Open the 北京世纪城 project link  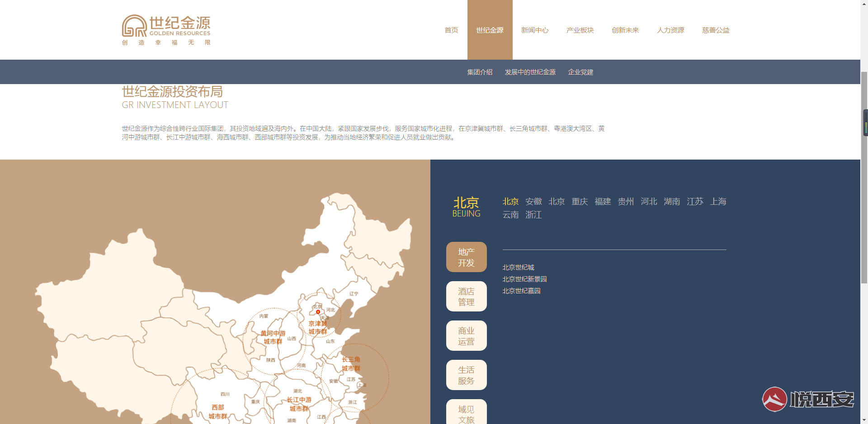click(x=518, y=268)
